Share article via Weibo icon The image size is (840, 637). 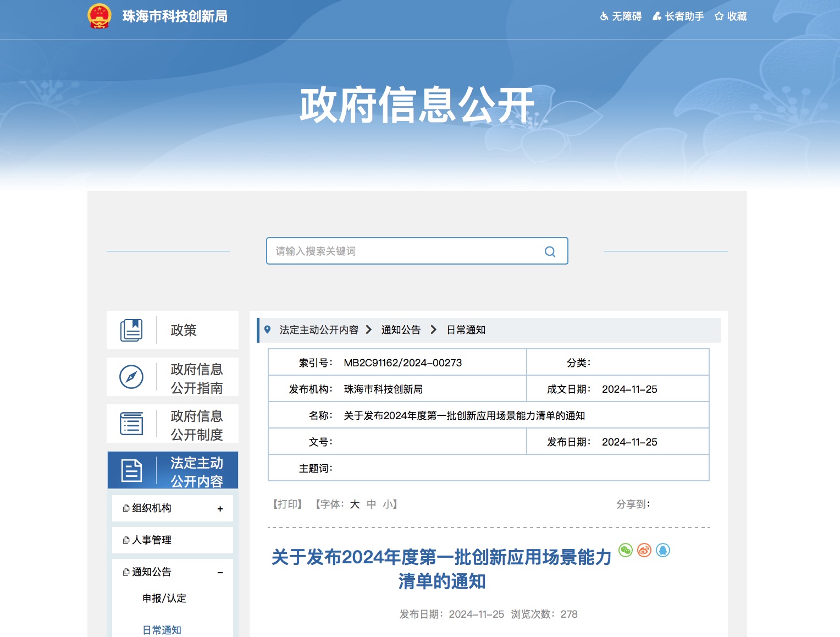coord(644,550)
